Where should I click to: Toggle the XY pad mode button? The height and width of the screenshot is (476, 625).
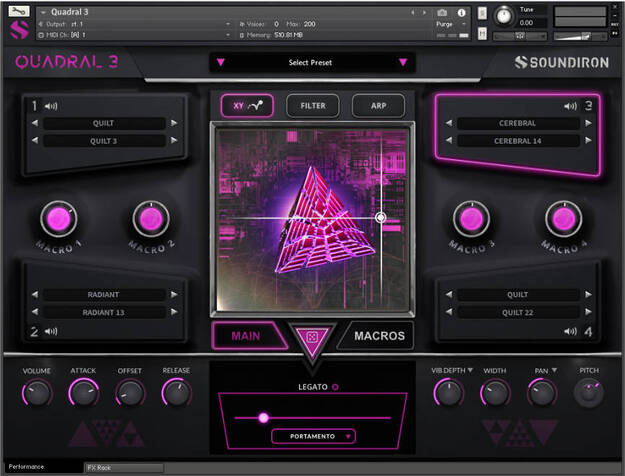tap(247, 105)
